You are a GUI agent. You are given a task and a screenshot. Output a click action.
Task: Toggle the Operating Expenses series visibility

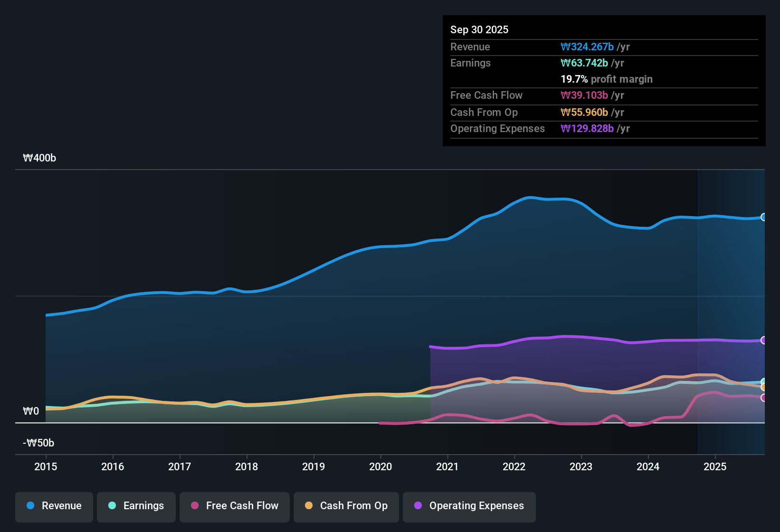(469, 506)
